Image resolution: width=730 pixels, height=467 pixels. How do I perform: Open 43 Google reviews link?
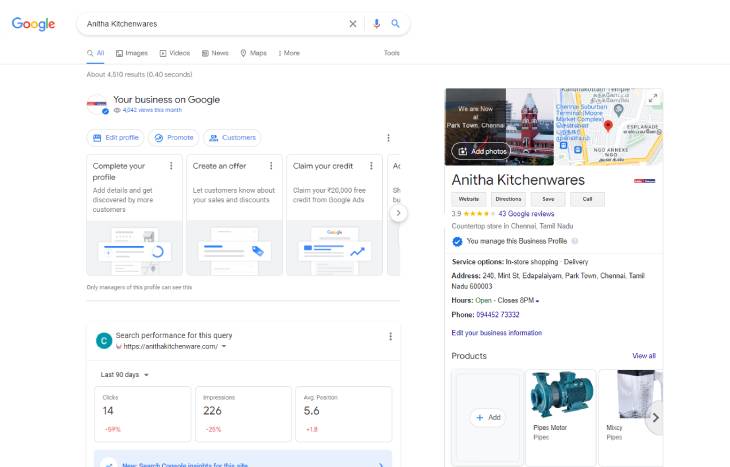coord(526,214)
